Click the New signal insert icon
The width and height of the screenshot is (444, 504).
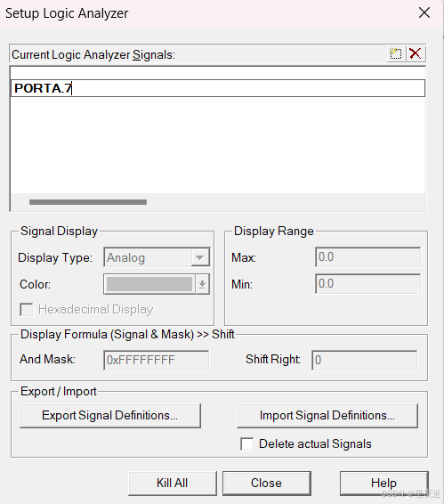coord(396,53)
